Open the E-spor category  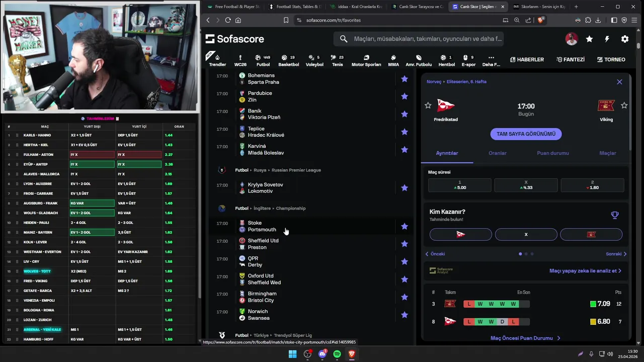coord(468,60)
